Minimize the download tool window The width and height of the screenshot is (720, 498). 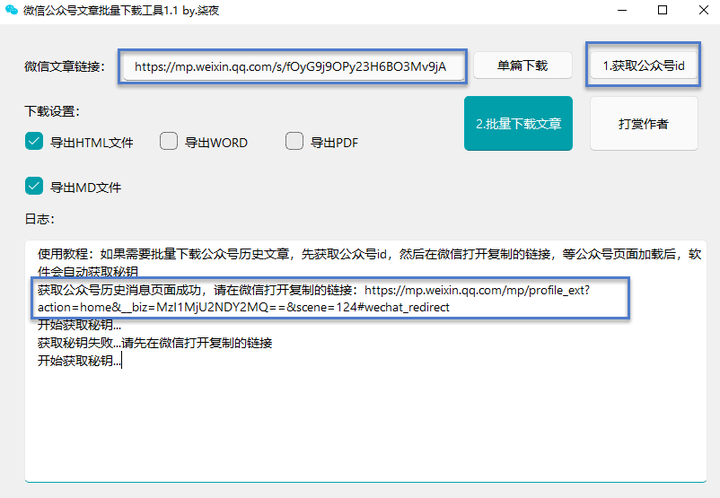(x=622, y=10)
